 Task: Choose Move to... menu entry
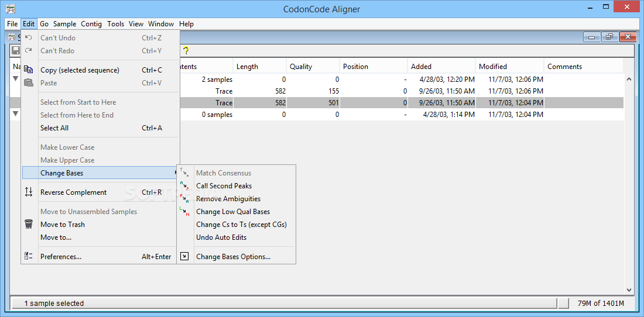click(x=100, y=237)
